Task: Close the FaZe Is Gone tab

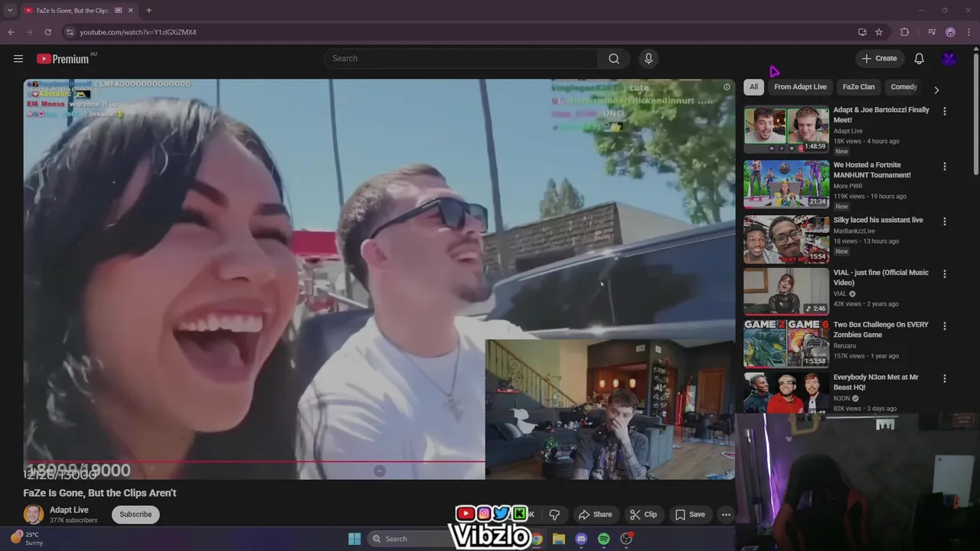Action: [x=131, y=10]
